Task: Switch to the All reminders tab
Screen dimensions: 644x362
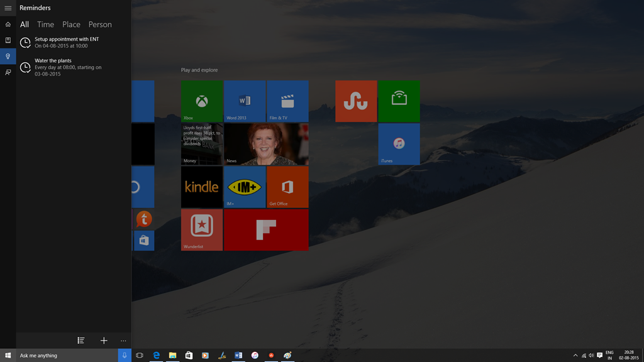Action: click(25, 25)
